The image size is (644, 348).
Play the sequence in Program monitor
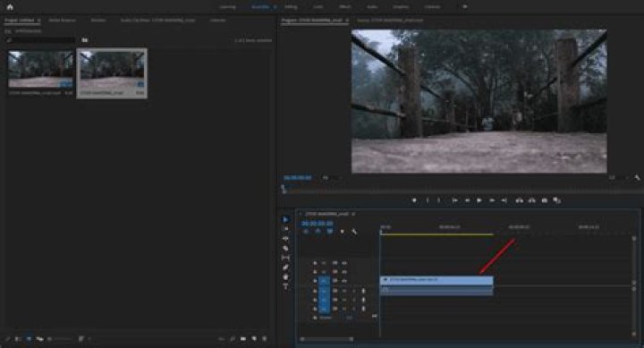point(479,200)
